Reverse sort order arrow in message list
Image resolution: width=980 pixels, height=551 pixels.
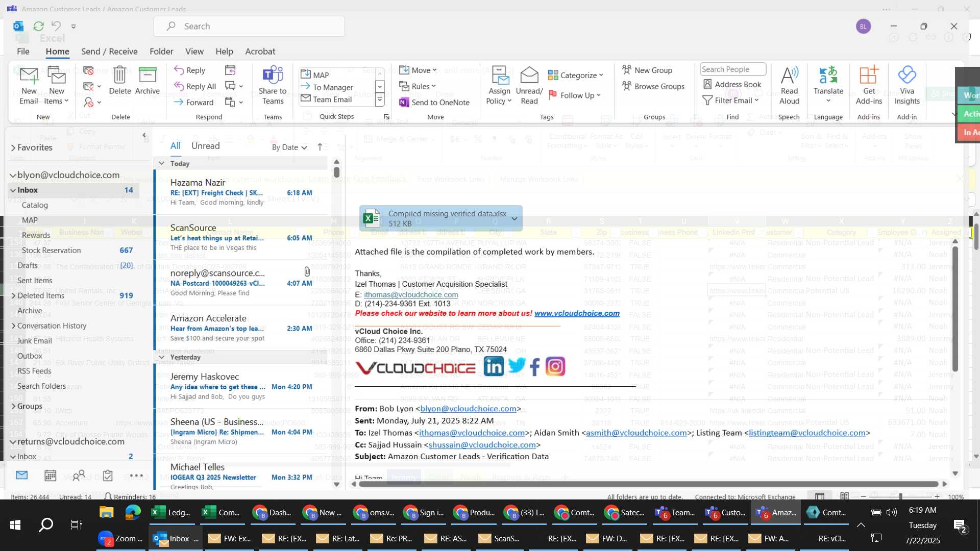coord(320,147)
